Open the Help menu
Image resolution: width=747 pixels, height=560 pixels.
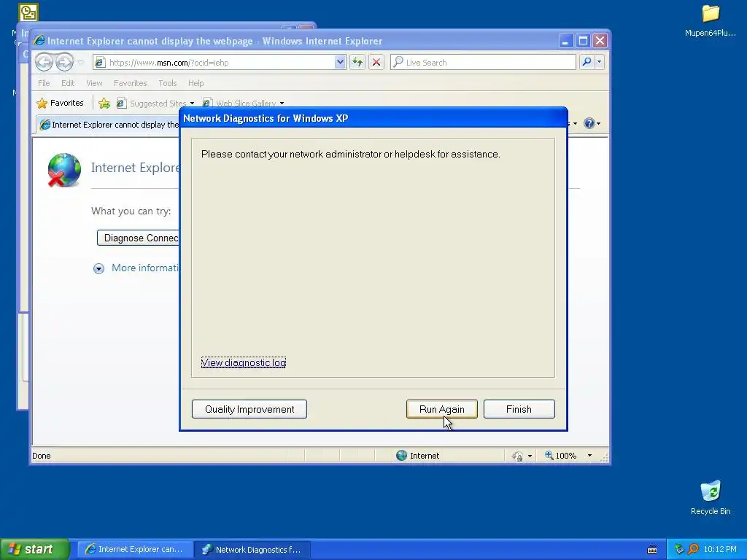[196, 83]
